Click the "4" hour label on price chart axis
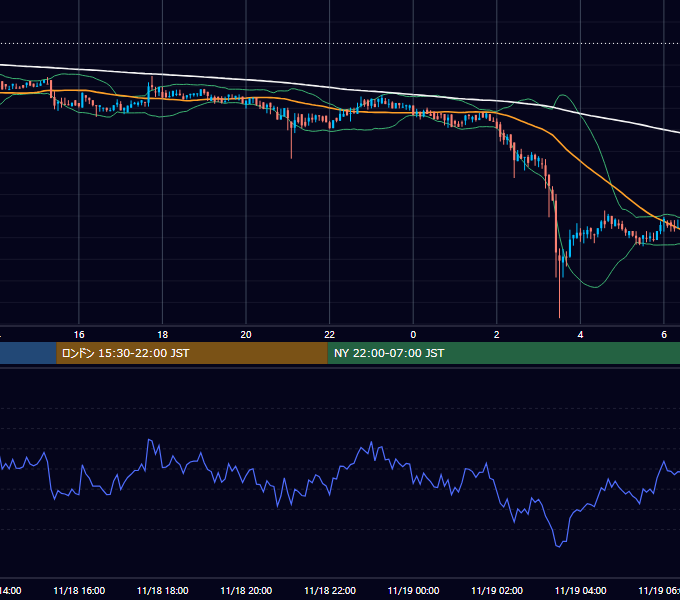680x600 pixels. (580, 335)
